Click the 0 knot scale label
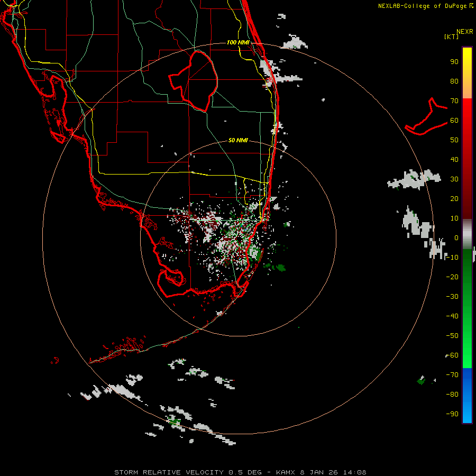The width and height of the screenshot is (476, 476). coord(456,238)
